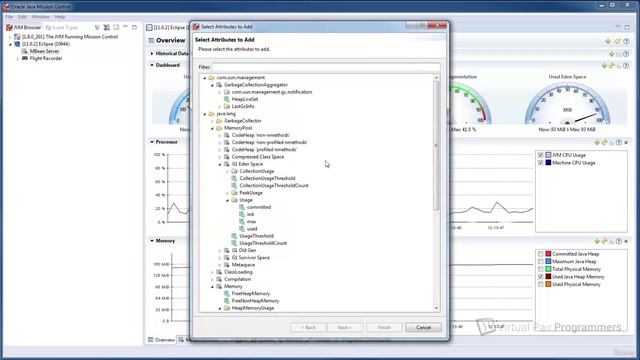This screenshot has width=640, height=360.
Task: Uncheck Used Java Heap Memory checkbox
Action: coord(540,277)
